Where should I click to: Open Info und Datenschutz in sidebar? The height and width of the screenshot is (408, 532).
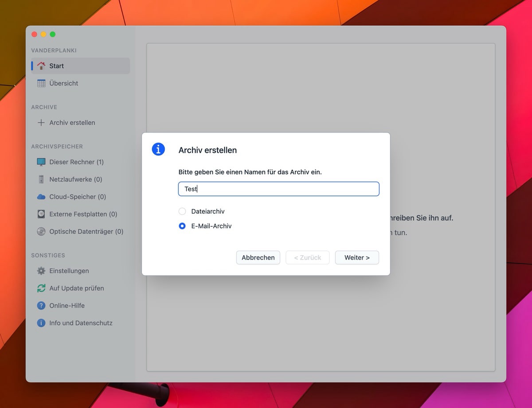click(x=81, y=323)
